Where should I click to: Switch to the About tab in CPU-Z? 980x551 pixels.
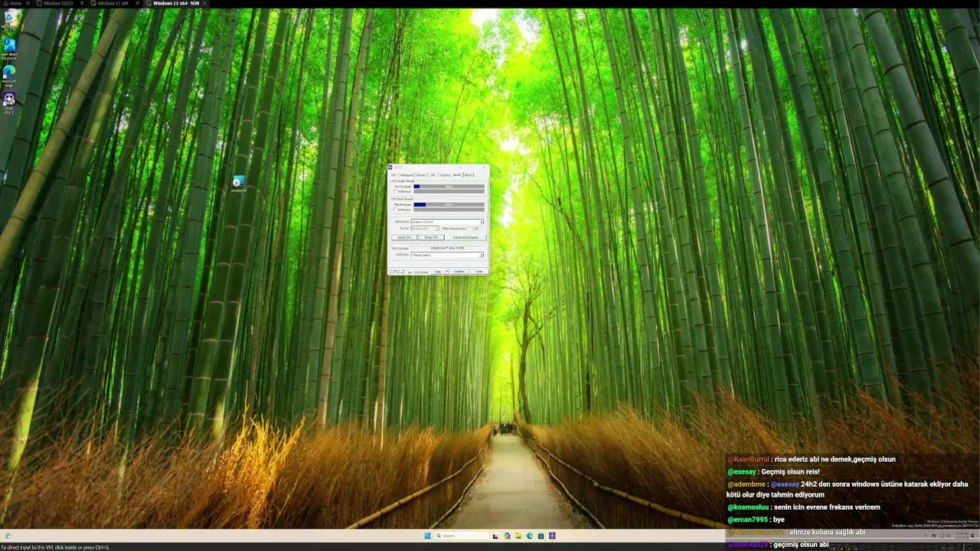pos(468,175)
